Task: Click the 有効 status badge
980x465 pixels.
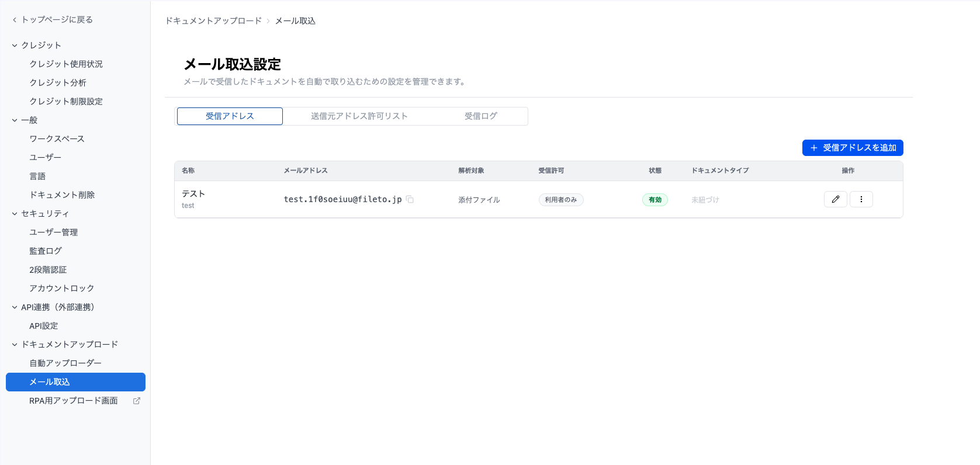Action: tap(655, 200)
